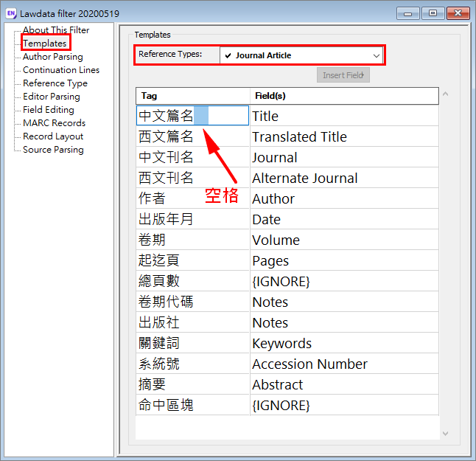Click the table scroll down arrow
Image resolution: width=476 pixels, height=461 pixels.
(x=445, y=434)
